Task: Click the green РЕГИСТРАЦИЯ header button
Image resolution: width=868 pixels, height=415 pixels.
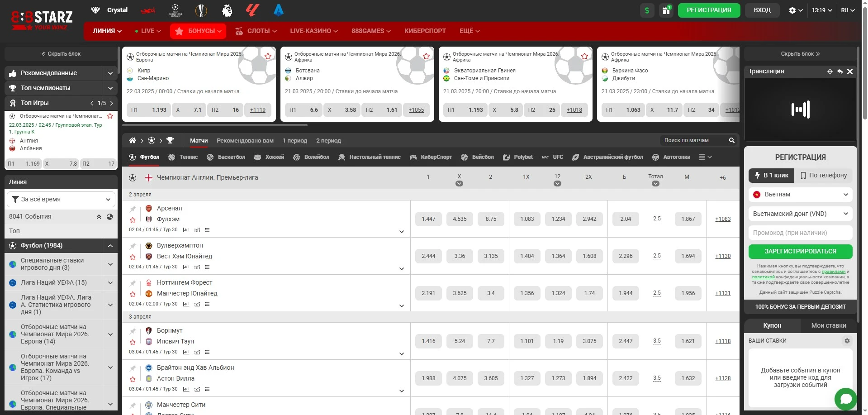Action: pyautogui.click(x=709, y=10)
